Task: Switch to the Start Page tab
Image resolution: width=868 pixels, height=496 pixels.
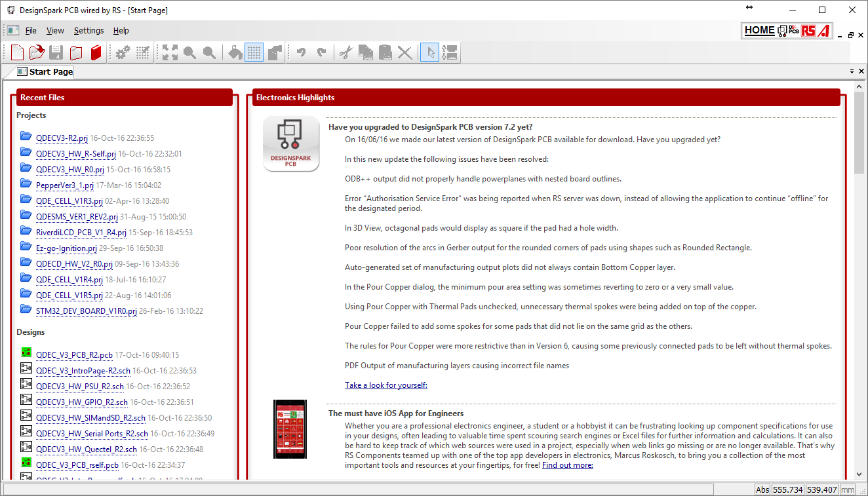Action: tap(50, 72)
